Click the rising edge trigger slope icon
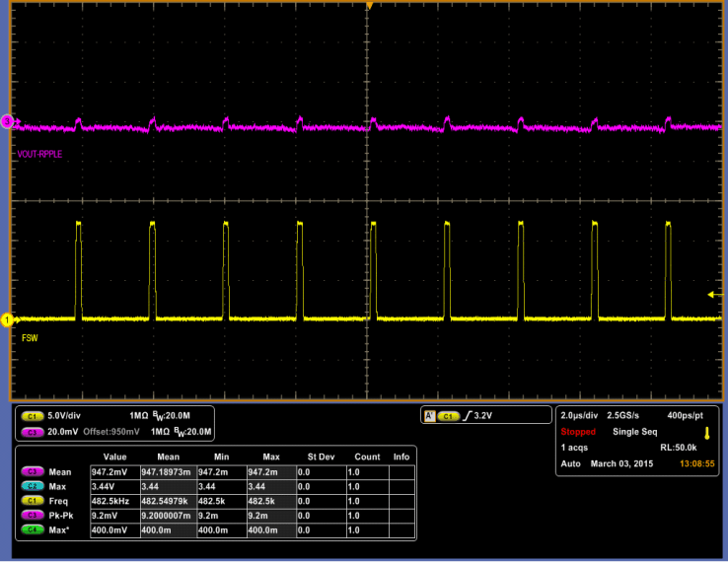Image resolution: width=728 pixels, height=562 pixels. pos(468,416)
